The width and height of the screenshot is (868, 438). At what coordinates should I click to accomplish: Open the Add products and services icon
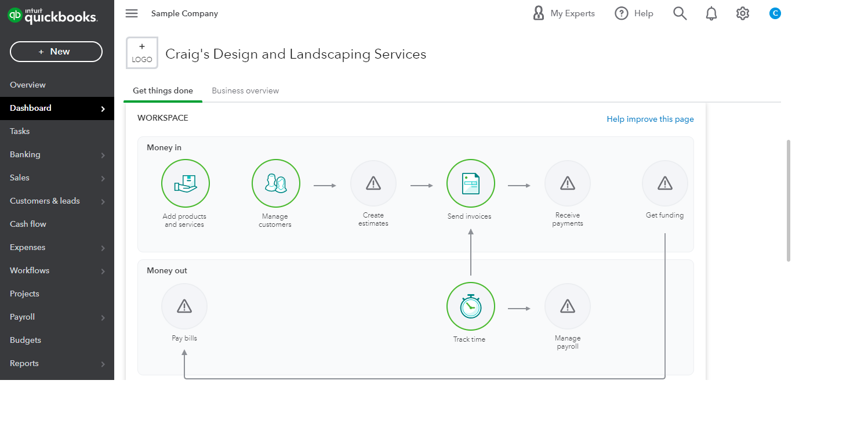point(185,184)
